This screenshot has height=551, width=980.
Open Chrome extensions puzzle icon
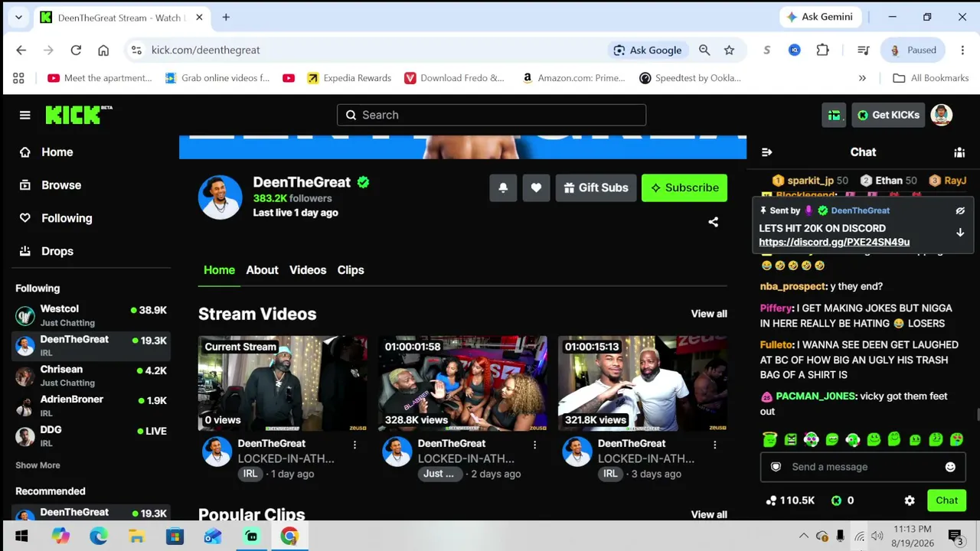tap(822, 50)
